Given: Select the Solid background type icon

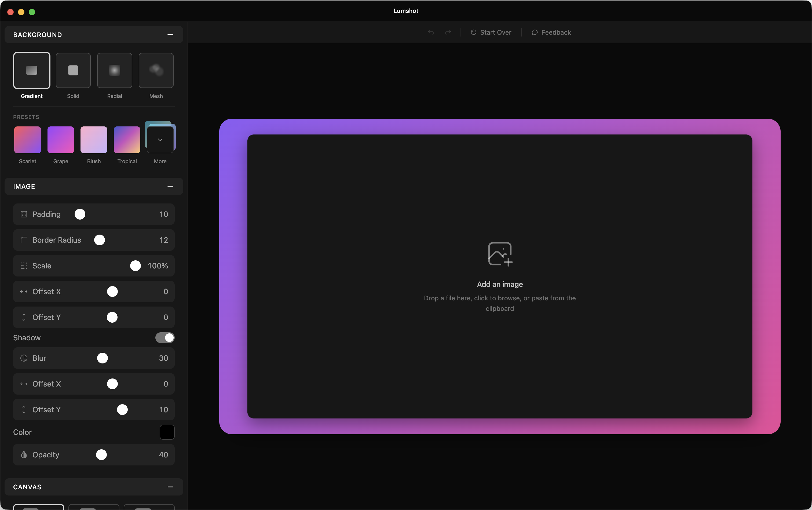Looking at the screenshot, I should click(x=73, y=71).
